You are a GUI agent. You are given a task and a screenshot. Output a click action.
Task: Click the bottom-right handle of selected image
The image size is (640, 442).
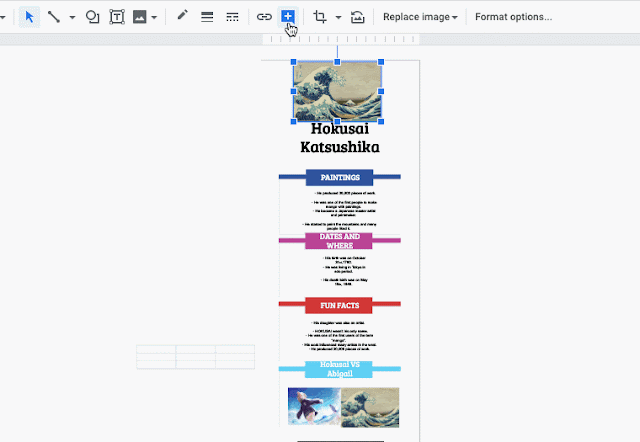pyautogui.click(x=381, y=122)
